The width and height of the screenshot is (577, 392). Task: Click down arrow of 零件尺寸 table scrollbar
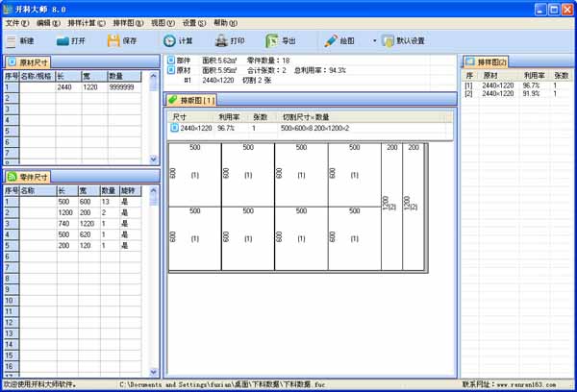[x=154, y=372]
